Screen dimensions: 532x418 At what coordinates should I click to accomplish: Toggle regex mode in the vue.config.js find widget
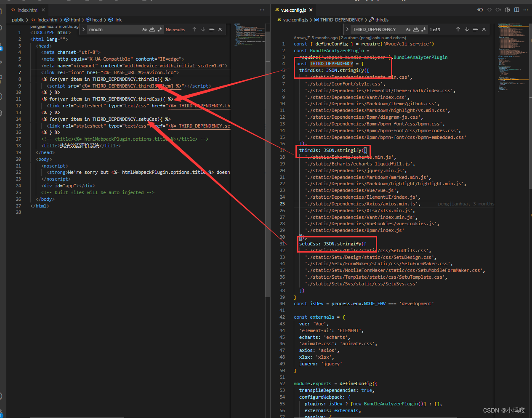[424, 29]
